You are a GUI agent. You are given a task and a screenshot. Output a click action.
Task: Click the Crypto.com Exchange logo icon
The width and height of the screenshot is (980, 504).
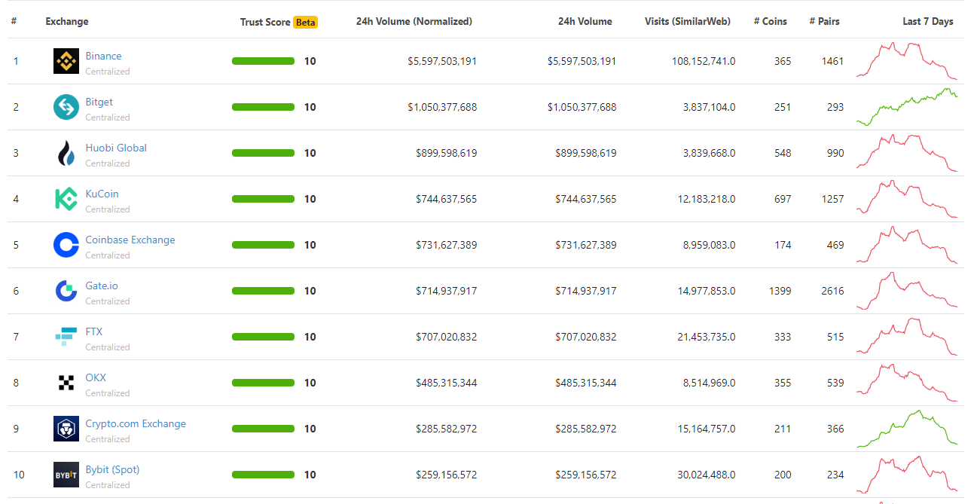pyautogui.click(x=66, y=429)
